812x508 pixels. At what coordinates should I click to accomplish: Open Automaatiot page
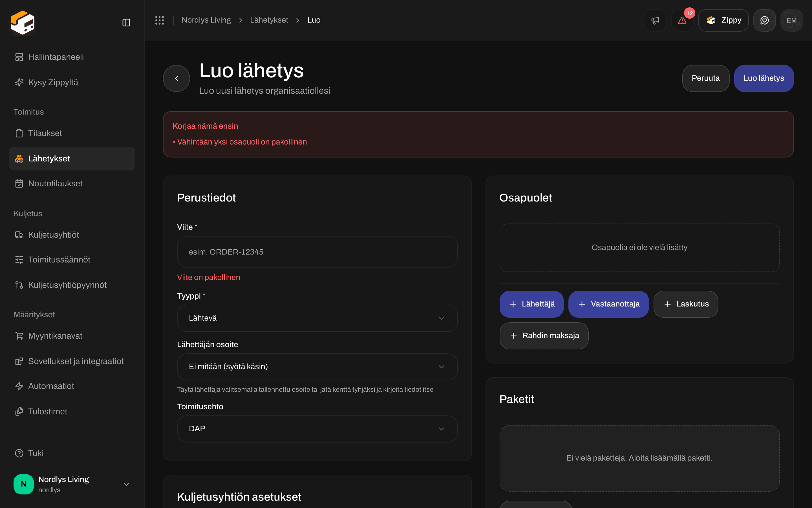72,386
